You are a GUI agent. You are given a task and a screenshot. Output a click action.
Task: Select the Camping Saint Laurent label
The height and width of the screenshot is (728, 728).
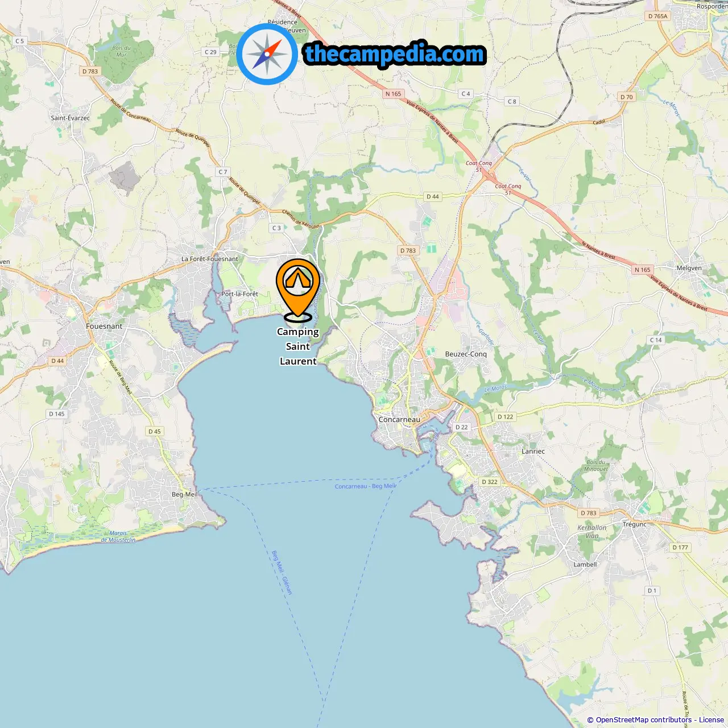[298, 346]
